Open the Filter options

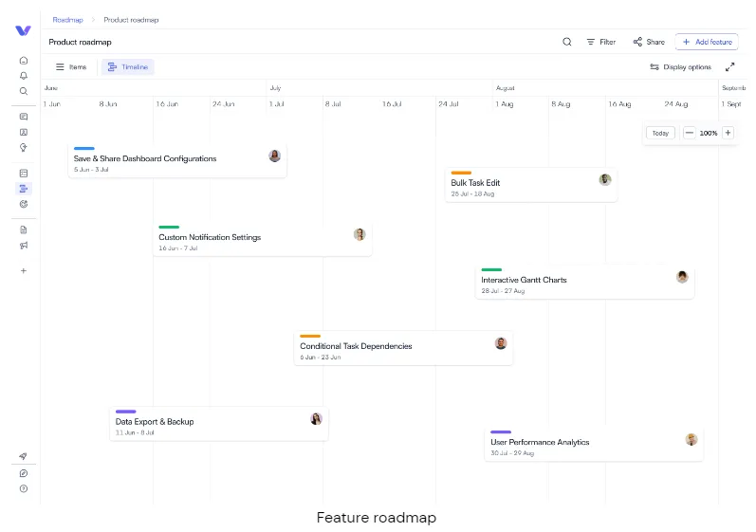(600, 42)
